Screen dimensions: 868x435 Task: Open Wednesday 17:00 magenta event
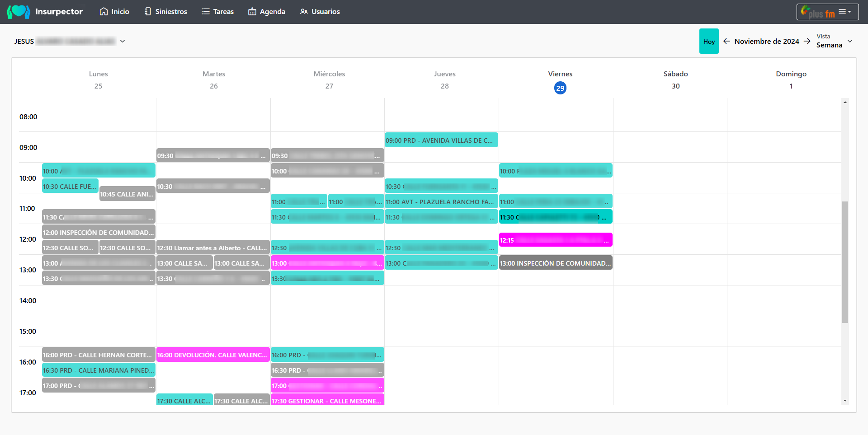click(x=327, y=385)
